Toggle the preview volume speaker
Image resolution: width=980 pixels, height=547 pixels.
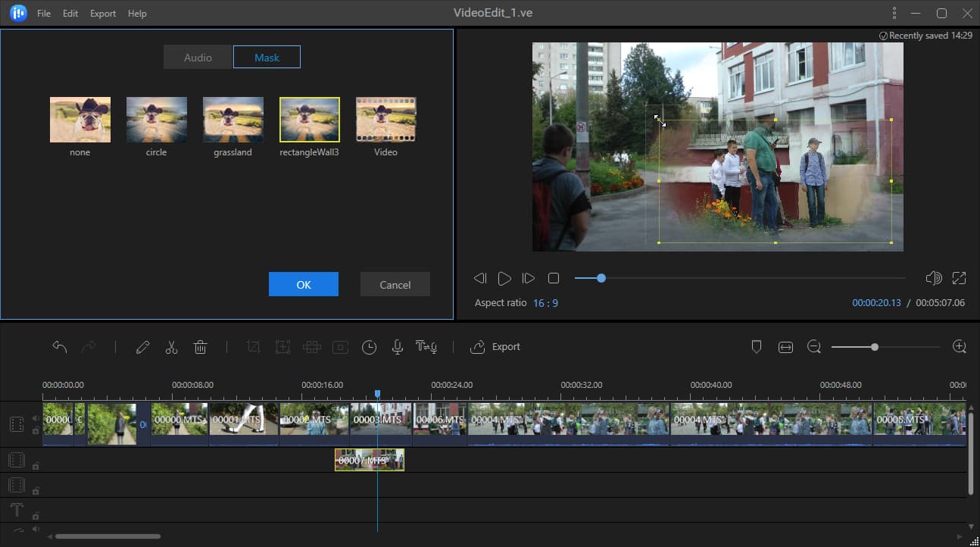point(933,279)
